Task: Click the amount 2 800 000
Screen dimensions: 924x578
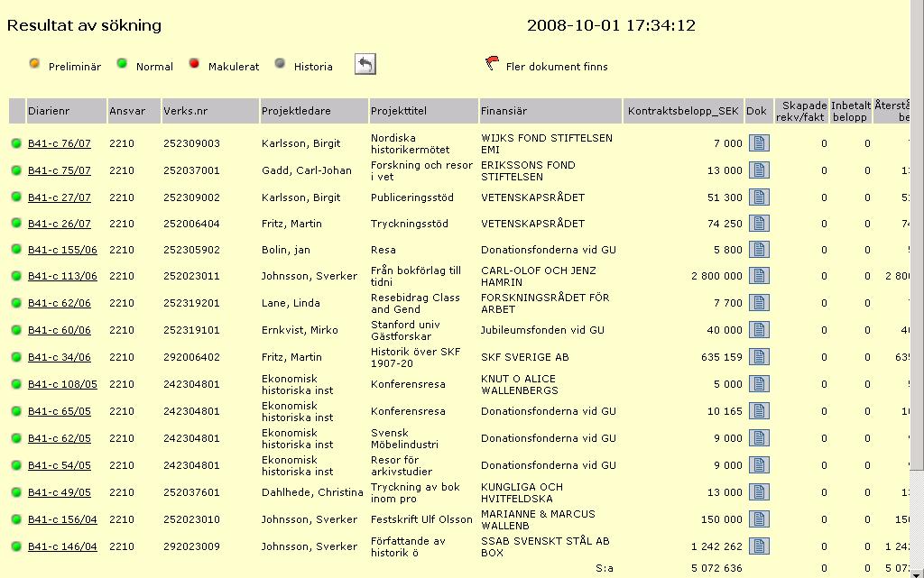Action: point(716,275)
